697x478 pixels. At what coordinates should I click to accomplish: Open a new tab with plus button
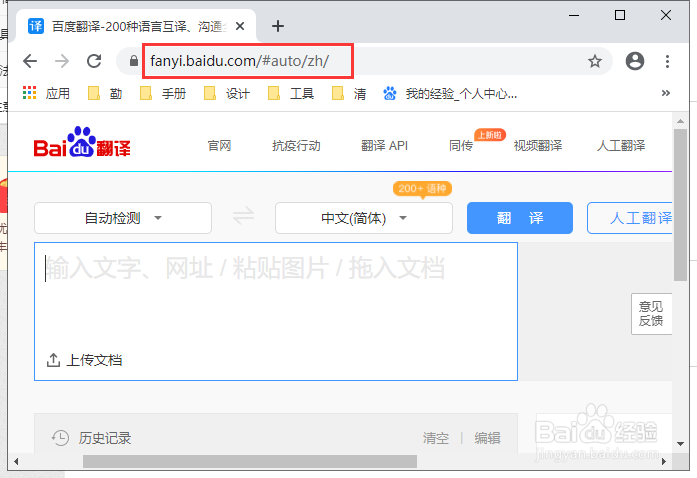pos(278,26)
